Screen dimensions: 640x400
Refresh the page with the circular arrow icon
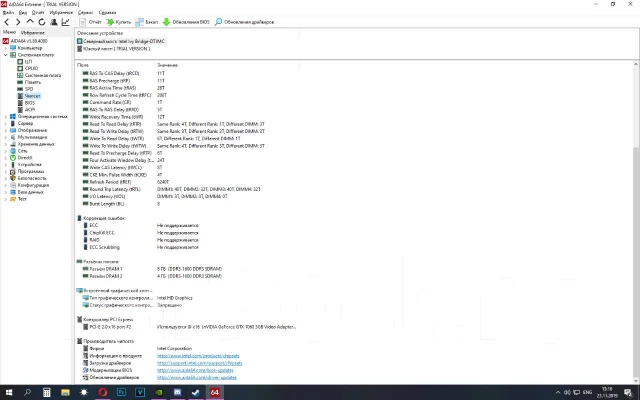point(42,22)
